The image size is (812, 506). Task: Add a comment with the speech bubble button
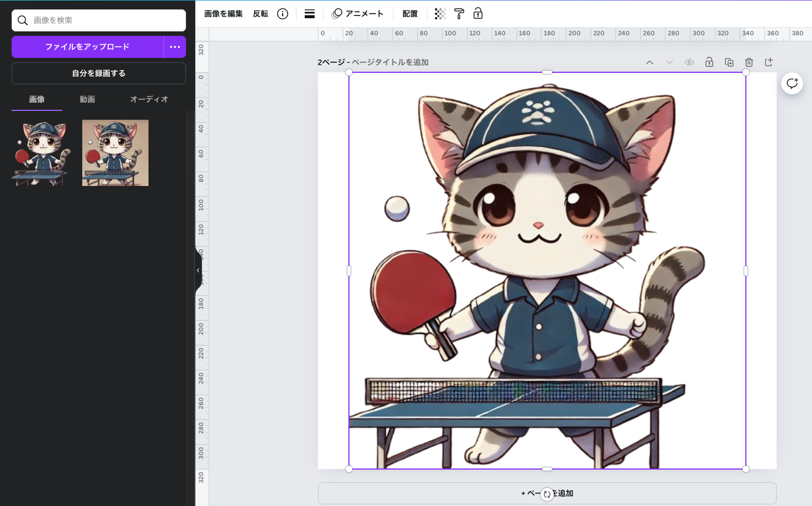pyautogui.click(x=792, y=83)
